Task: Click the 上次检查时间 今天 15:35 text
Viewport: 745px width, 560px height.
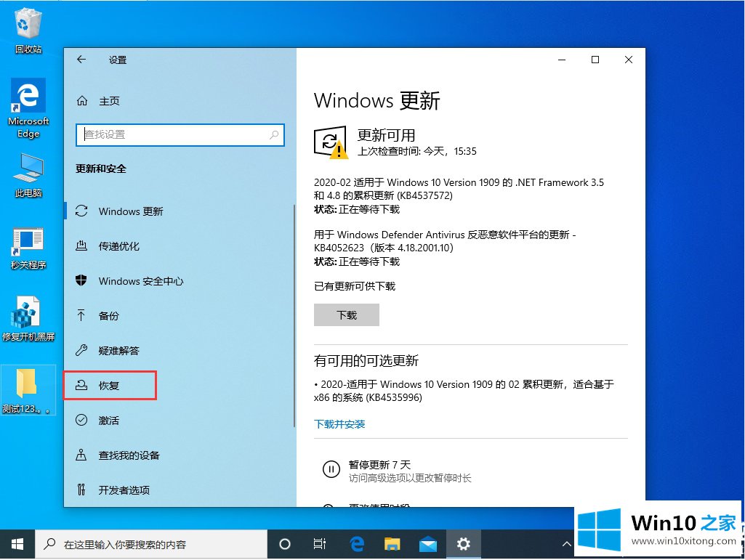Action: [416, 151]
